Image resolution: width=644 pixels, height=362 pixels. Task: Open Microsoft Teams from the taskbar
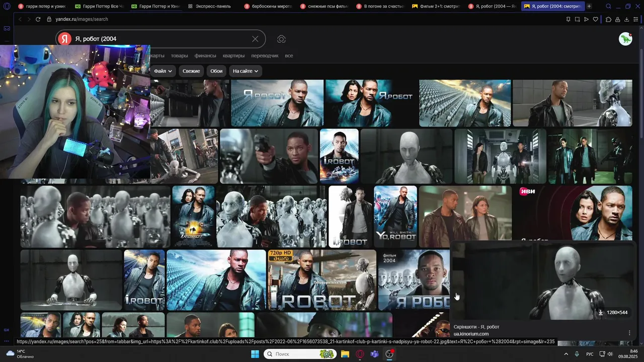tap(374, 354)
